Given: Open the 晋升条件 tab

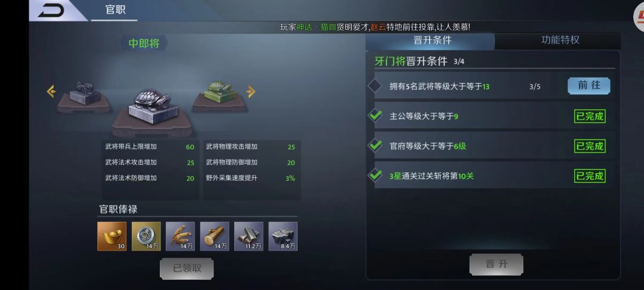Looking at the screenshot, I should (x=431, y=40).
